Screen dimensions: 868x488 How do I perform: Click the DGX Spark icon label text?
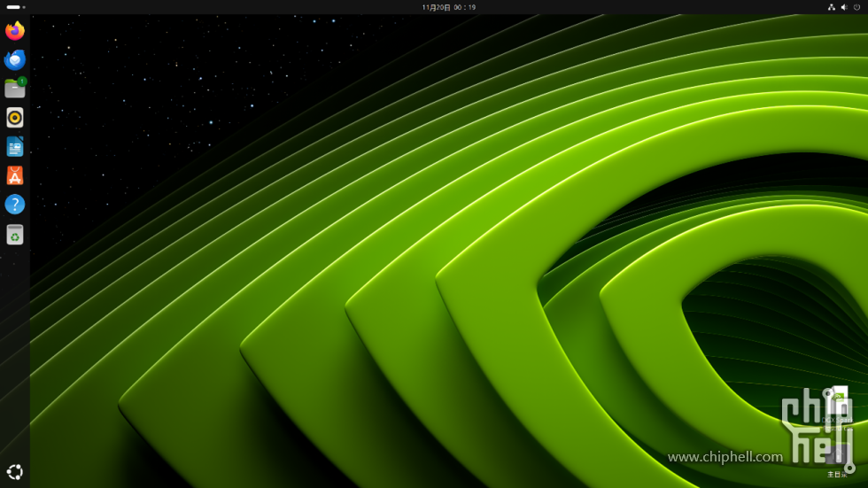click(838, 420)
